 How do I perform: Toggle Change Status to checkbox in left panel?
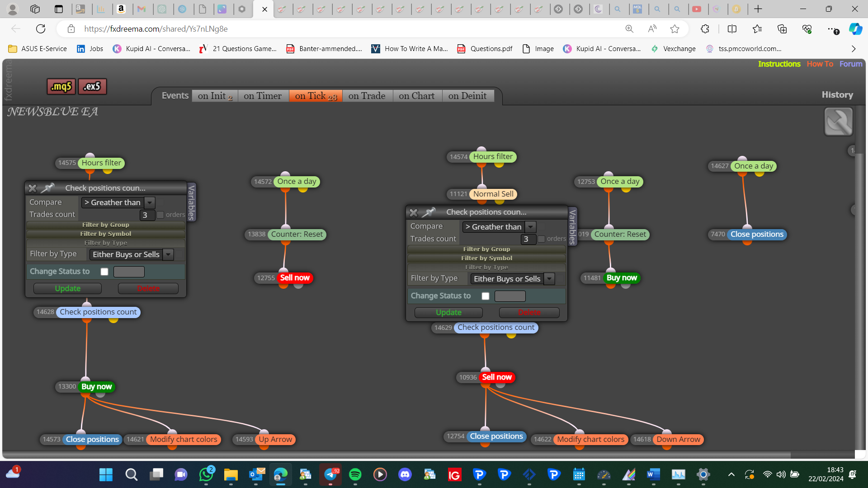[104, 272]
